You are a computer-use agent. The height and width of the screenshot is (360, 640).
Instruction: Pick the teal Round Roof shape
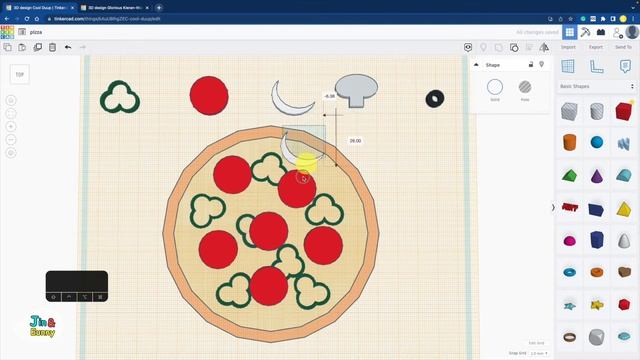pyautogui.click(x=624, y=175)
